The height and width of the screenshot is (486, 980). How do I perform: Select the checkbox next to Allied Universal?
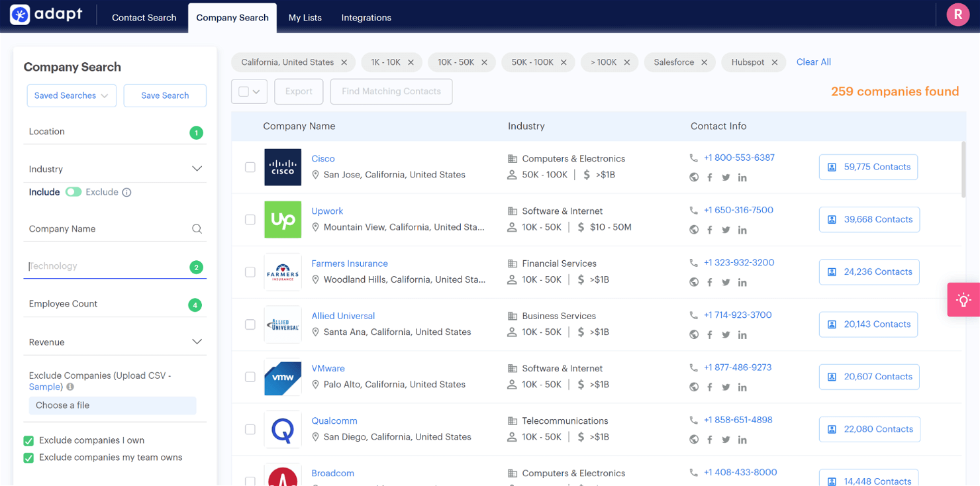(250, 324)
